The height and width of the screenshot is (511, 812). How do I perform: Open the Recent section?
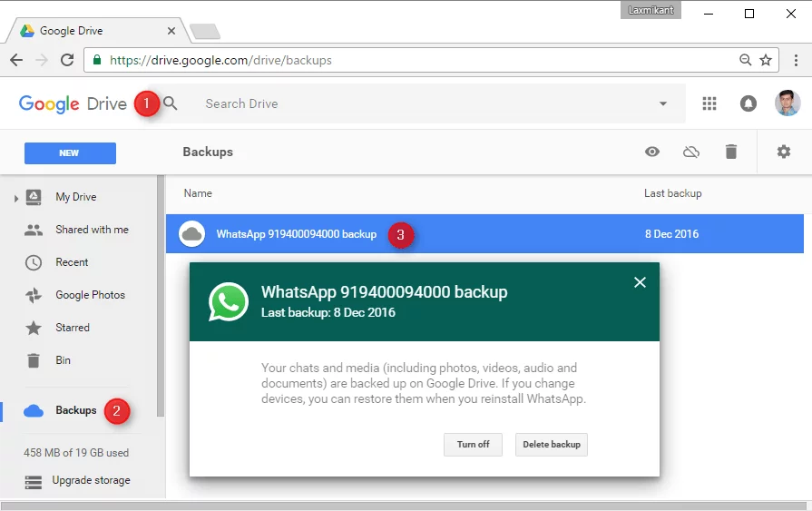tap(72, 262)
